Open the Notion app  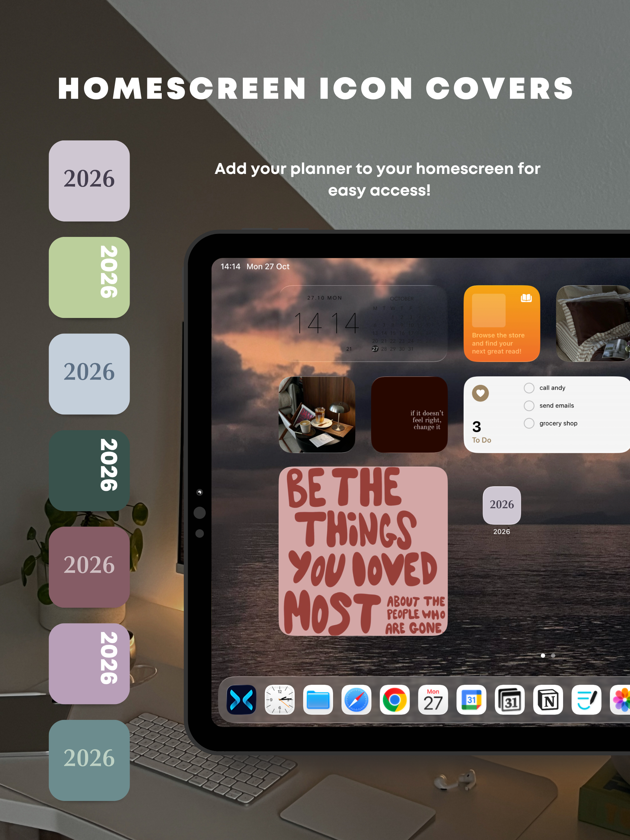point(548,700)
